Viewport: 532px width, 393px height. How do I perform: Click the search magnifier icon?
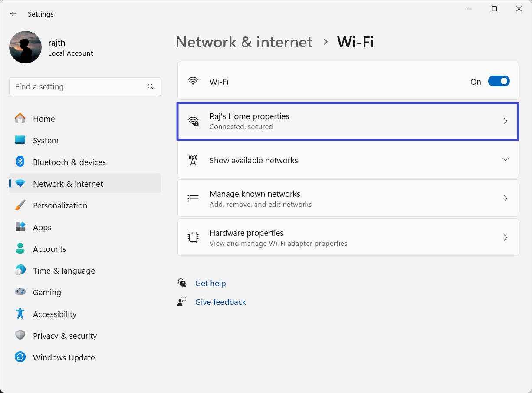(x=151, y=87)
